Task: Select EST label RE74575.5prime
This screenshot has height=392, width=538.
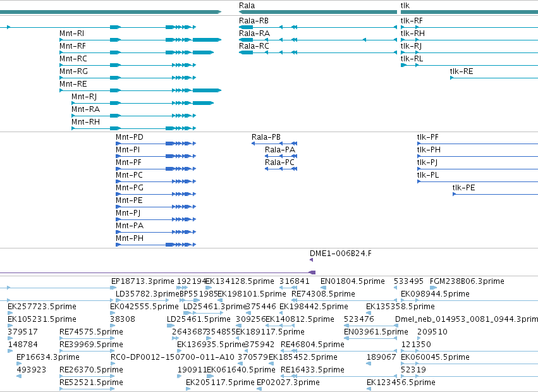Action: click(91, 332)
